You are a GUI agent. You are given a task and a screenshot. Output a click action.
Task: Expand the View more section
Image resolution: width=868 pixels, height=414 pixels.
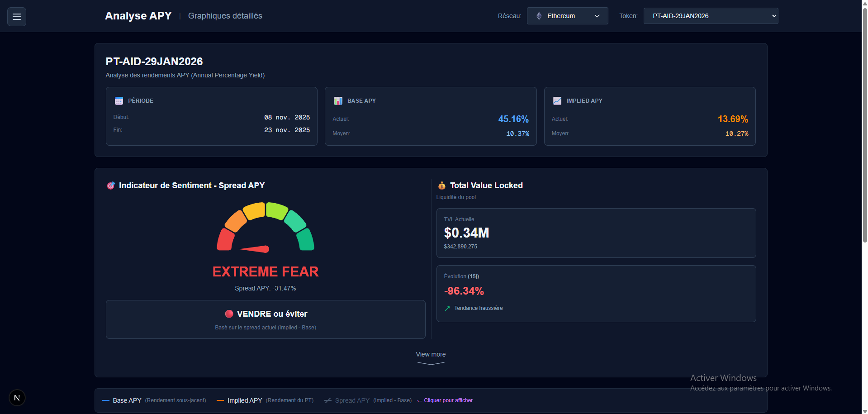pyautogui.click(x=430, y=354)
